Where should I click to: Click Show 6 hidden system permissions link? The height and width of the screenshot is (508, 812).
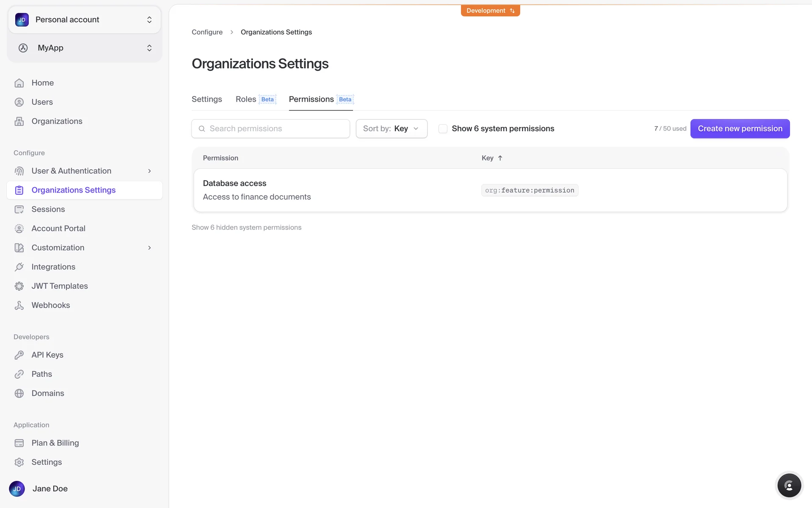click(x=246, y=227)
